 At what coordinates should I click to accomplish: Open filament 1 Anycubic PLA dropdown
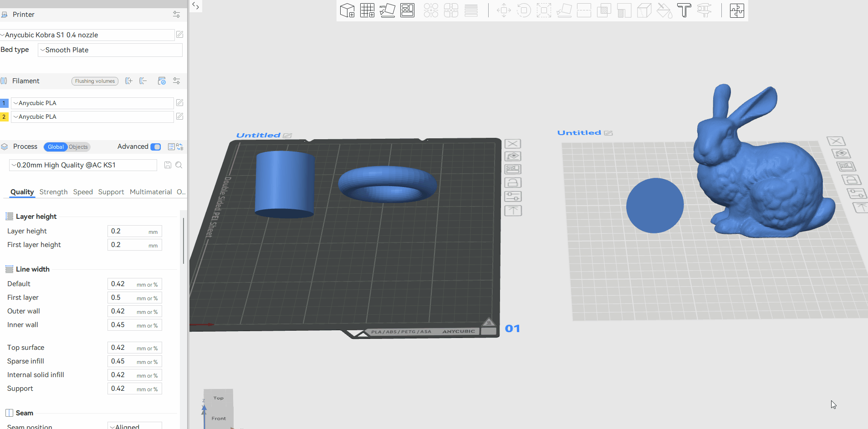point(92,103)
